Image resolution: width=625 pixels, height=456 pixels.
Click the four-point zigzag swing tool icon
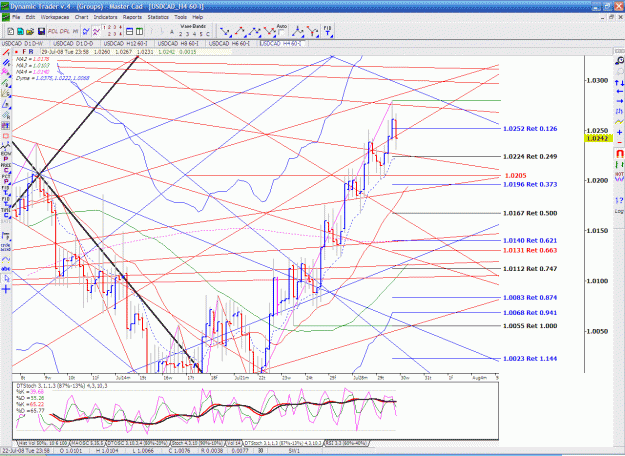[x=255, y=31]
